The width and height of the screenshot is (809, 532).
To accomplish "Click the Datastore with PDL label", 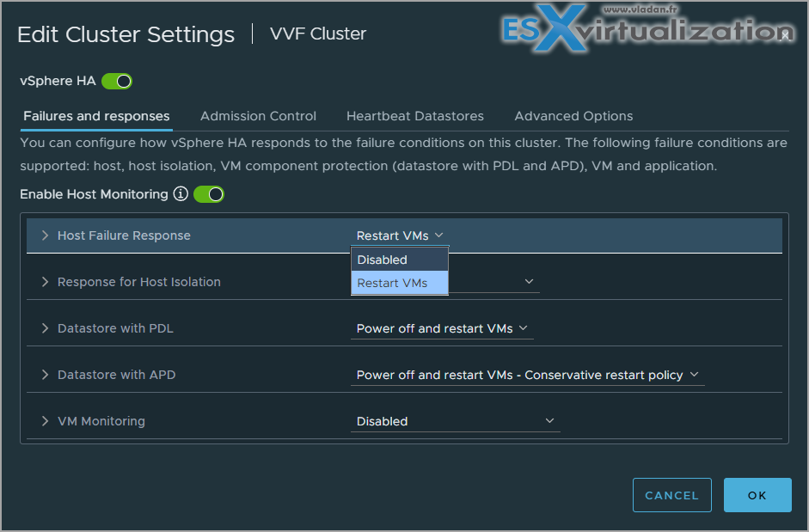I will [x=115, y=328].
